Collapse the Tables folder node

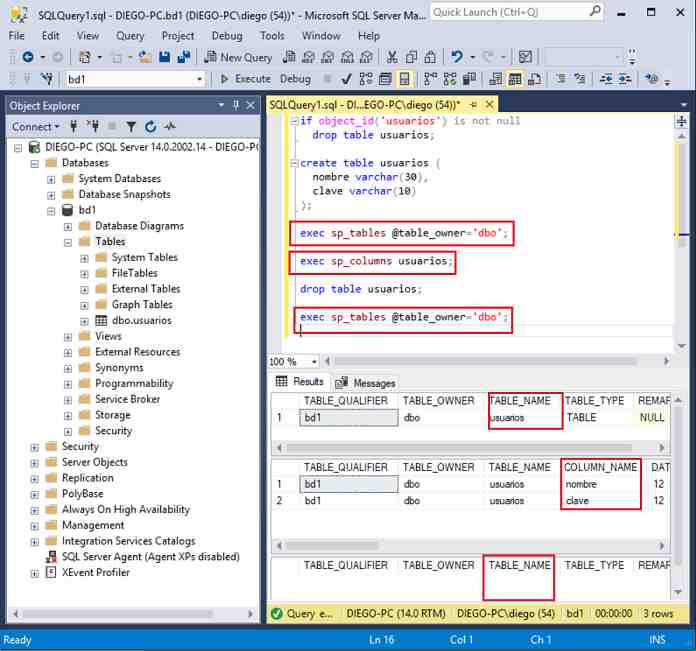[x=68, y=242]
